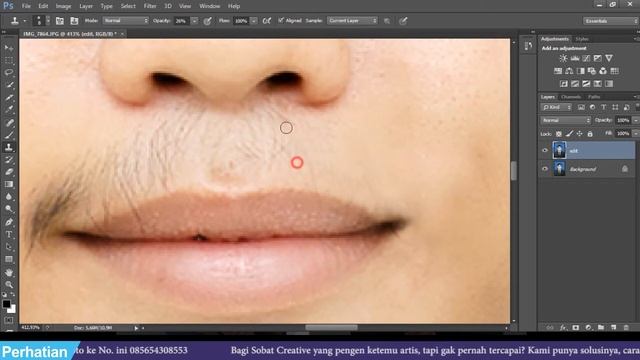Open the layer Fill dropdown arrow
The image size is (640, 360).
click(x=635, y=133)
